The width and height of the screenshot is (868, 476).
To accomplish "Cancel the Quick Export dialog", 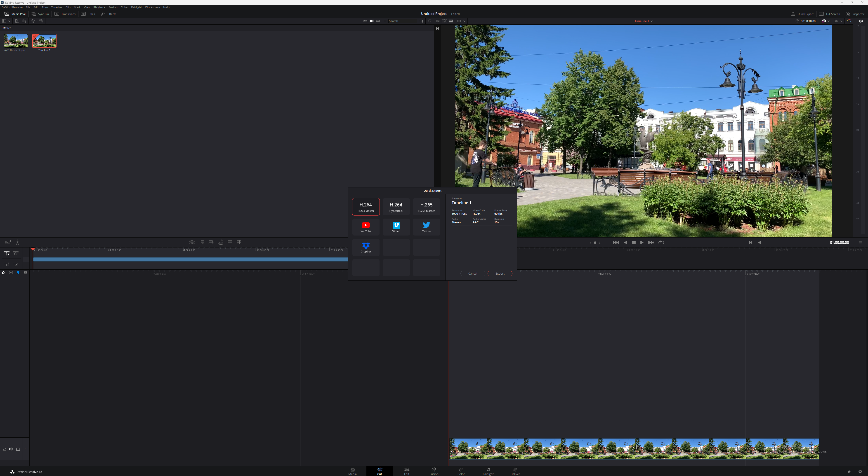I will [x=472, y=273].
